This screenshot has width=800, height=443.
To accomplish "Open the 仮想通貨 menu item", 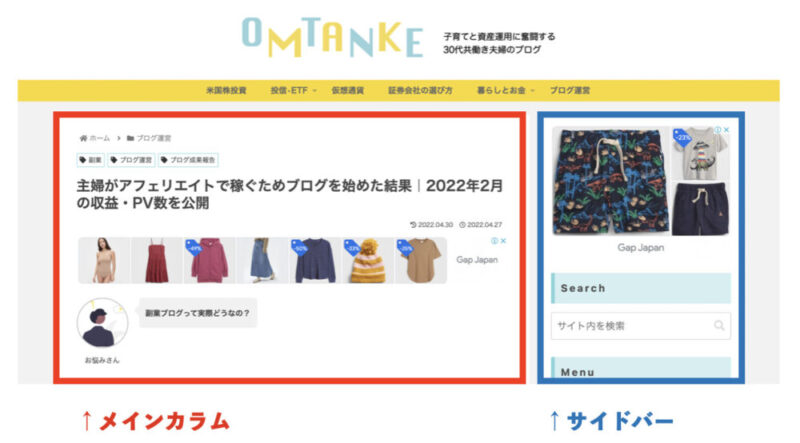I will 347,91.
